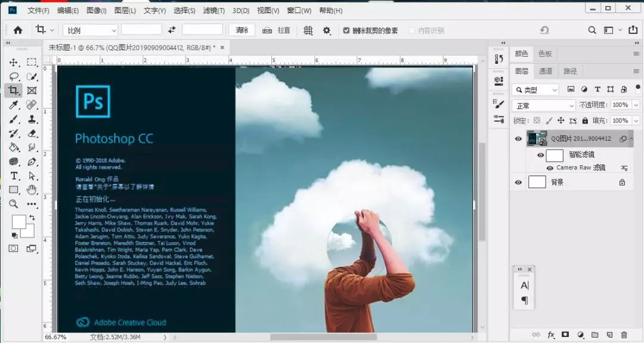This screenshot has width=644, height=343.
Task: Click the 拉直 straighten button
Action: pos(277,30)
